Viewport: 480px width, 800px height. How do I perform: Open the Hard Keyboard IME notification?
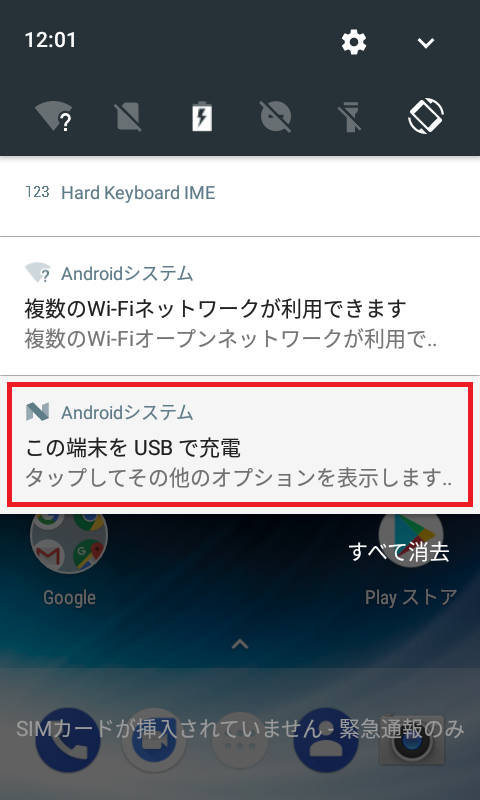coord(240,196)
